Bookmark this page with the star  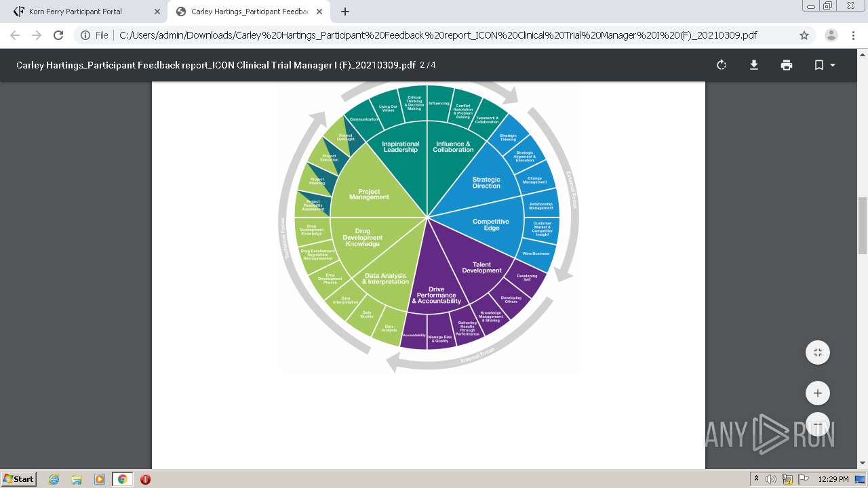tap(804, 35)
